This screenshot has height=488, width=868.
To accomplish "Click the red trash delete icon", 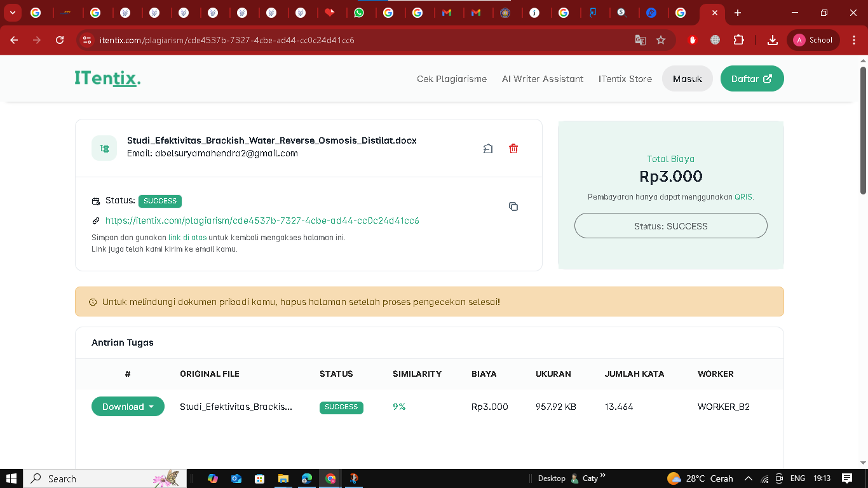I will point(513,149).
